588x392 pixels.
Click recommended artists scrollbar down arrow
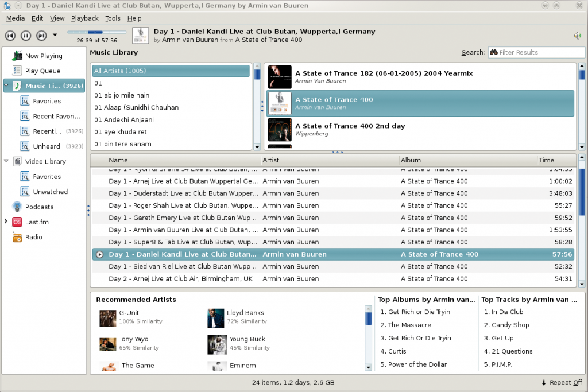point(368,367)
